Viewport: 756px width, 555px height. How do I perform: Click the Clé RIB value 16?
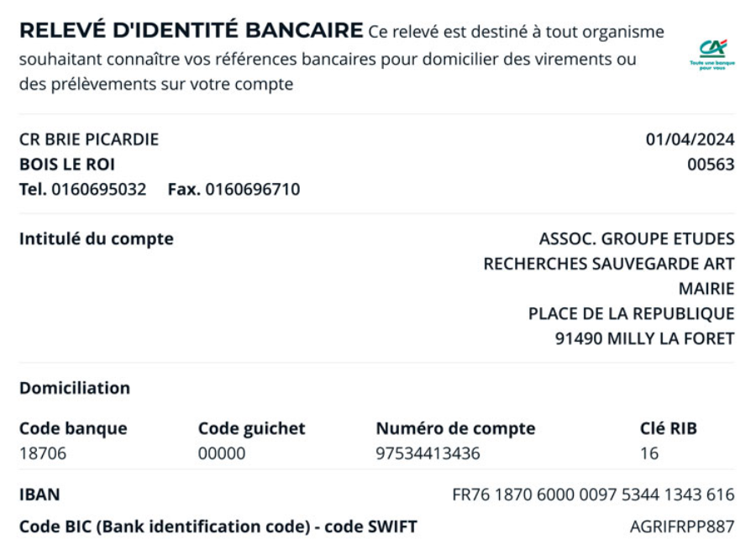coord(649,453)
